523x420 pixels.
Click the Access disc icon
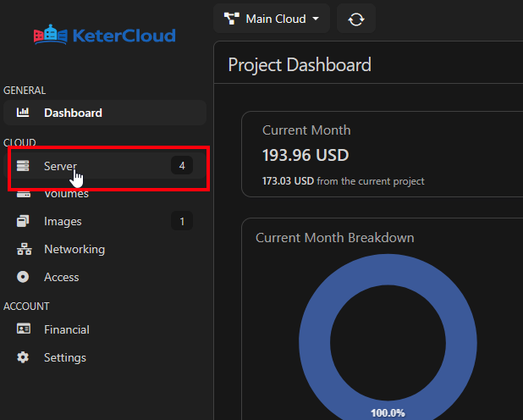coord(23,277)
